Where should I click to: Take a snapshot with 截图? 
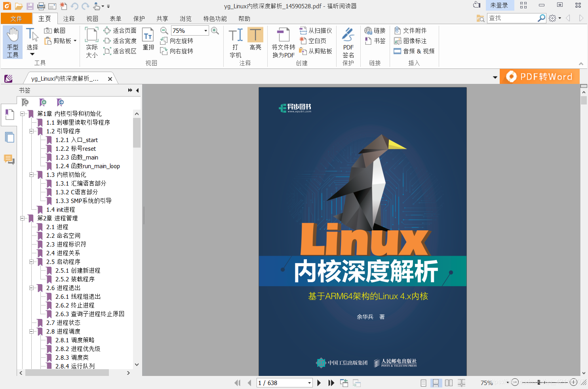(55, 30)
